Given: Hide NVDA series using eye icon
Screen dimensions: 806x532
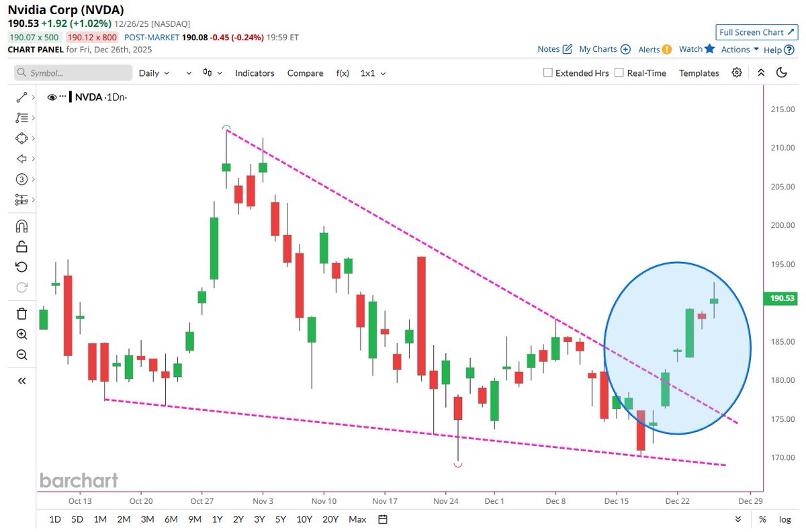Looking at the screenshot, I should click(52, 97).
